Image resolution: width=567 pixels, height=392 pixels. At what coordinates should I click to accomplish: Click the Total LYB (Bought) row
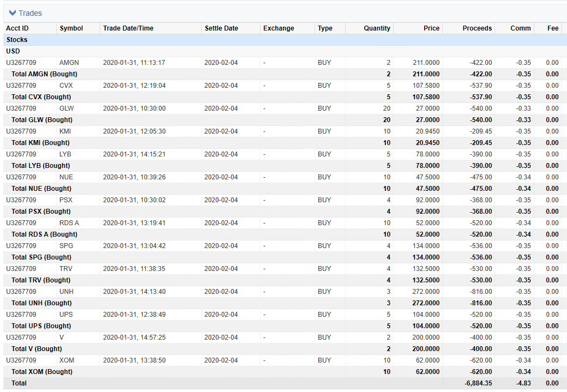(285, 166)
